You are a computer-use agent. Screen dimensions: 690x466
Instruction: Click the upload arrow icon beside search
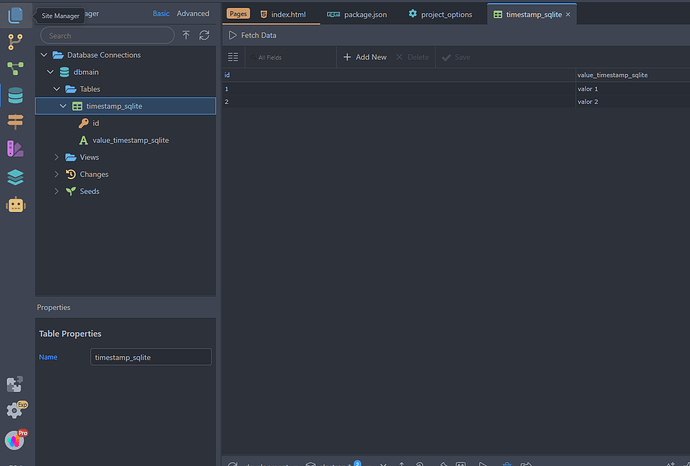pyautogui.click(x=186, y=35)
